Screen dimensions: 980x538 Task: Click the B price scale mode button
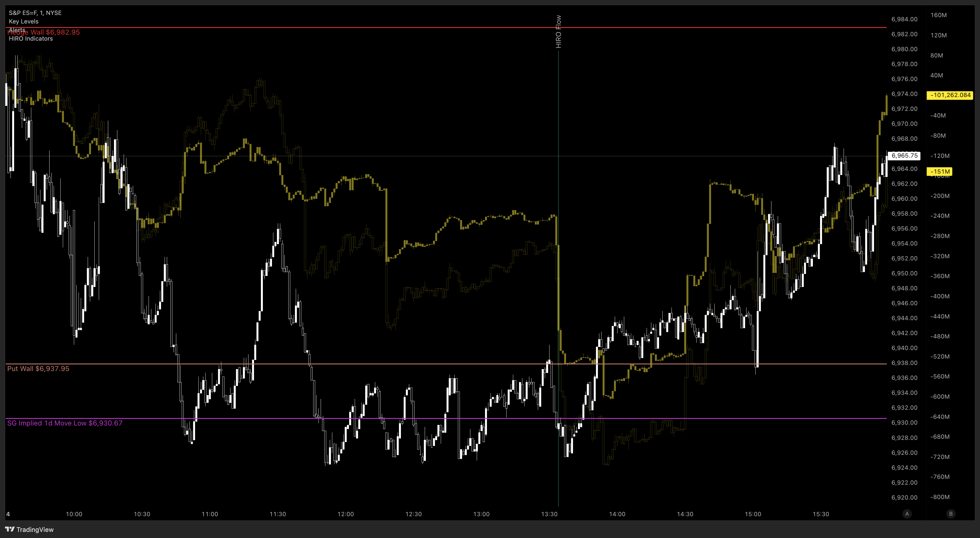point(951,514)
